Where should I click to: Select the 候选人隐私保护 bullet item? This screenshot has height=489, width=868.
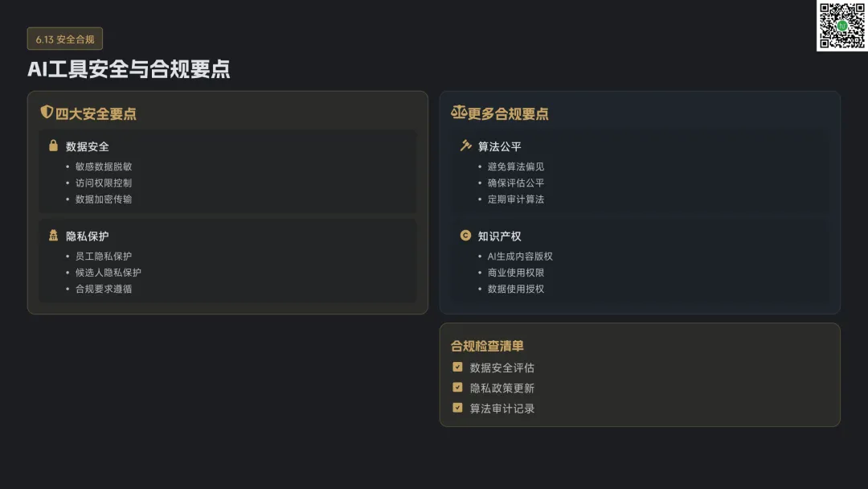(x=108, y=273)
